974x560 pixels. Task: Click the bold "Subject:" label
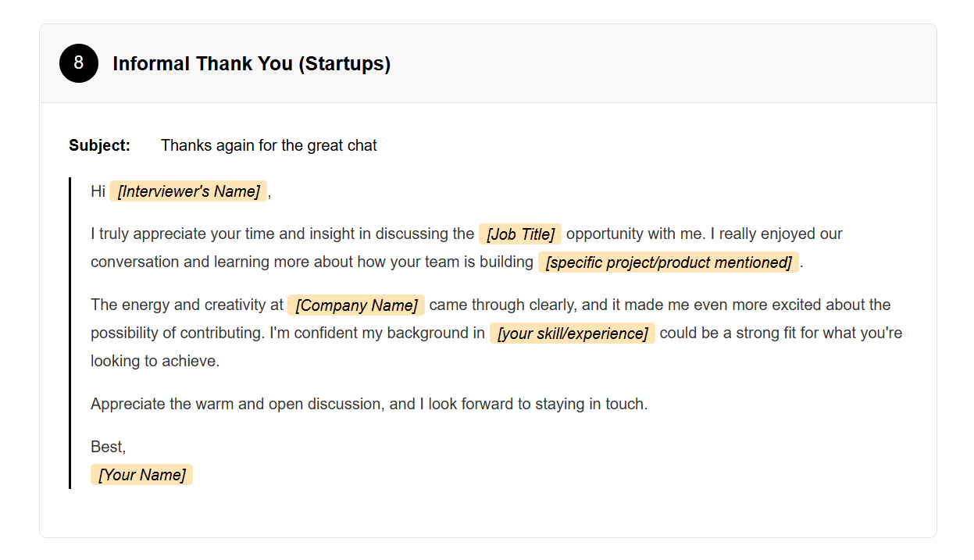[99, 145]
